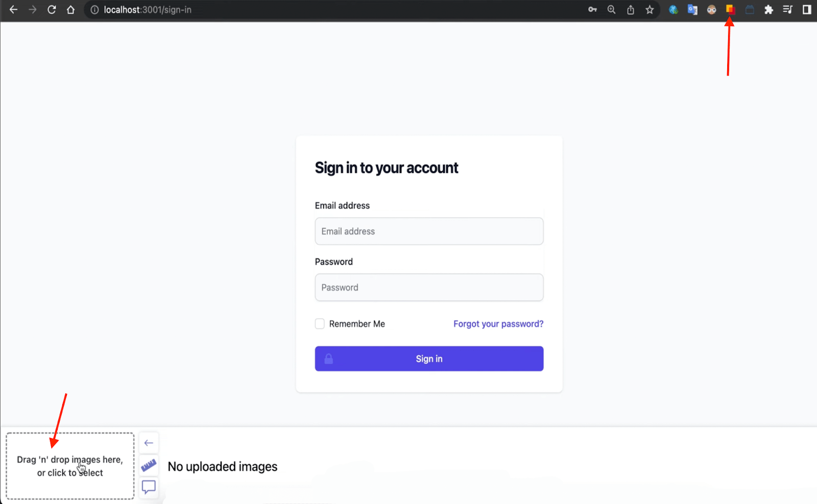This screenshot has height=504, width=817.
Task: Enable the Remember Me checkbox
Action: pyautogui.click(x=320, y=324)
